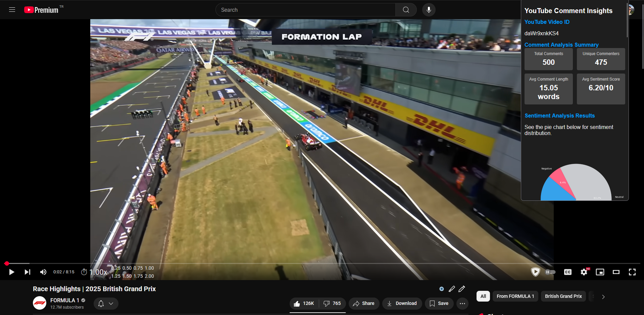The width and height of the screenshot is (644, 315).
Task: Set playback speed to 1.50
Action: tap(127, 276)
